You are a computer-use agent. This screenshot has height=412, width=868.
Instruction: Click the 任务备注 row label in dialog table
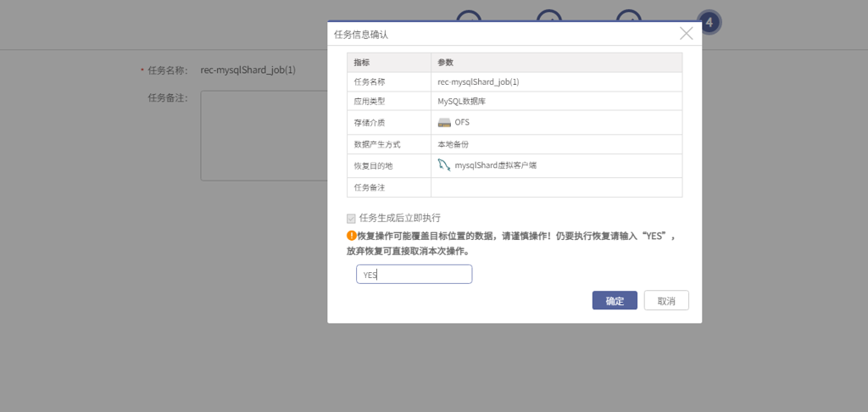click(370, 187)
